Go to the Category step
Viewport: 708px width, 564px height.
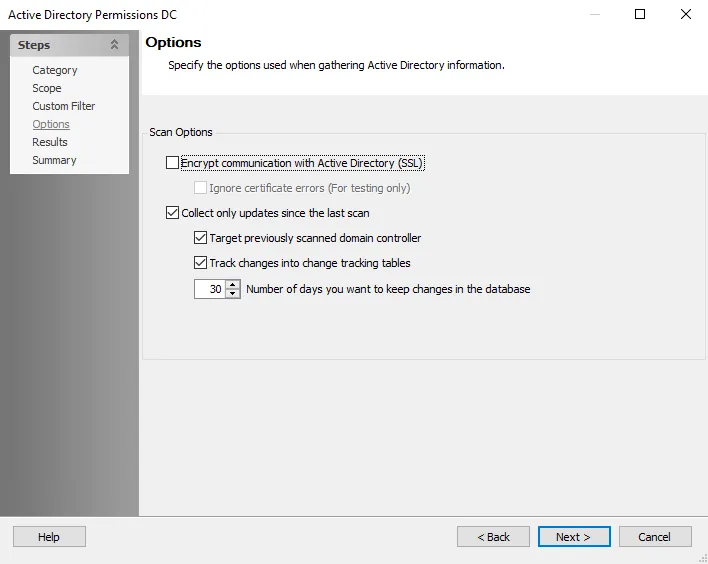[x=55, y=70]
